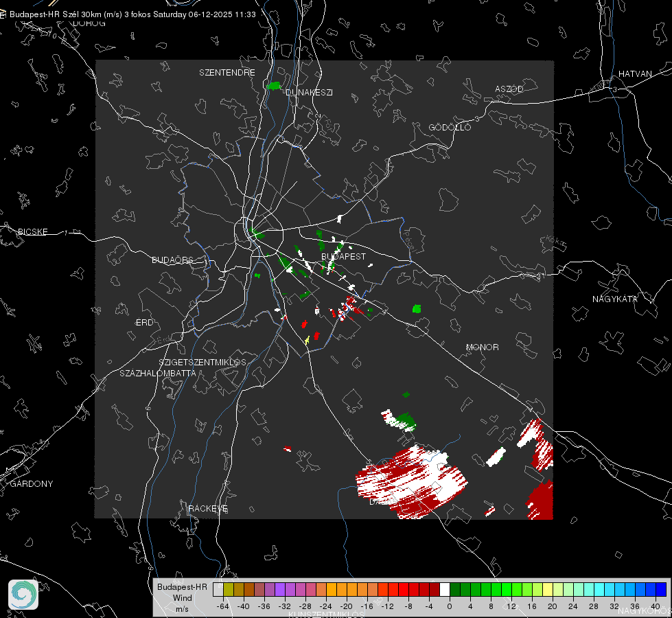
Task: Click the ÉRD town label
Action: coord(144,323)
